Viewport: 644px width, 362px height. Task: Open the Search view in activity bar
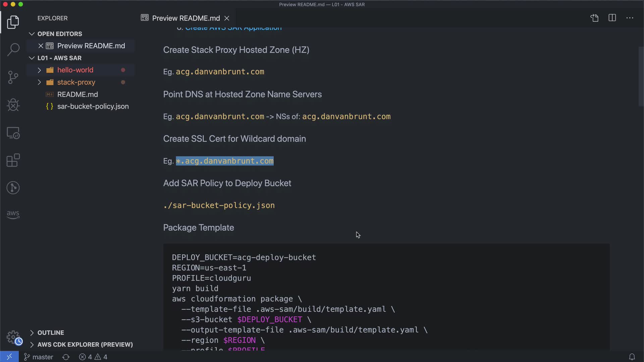[x=13, y=50]
